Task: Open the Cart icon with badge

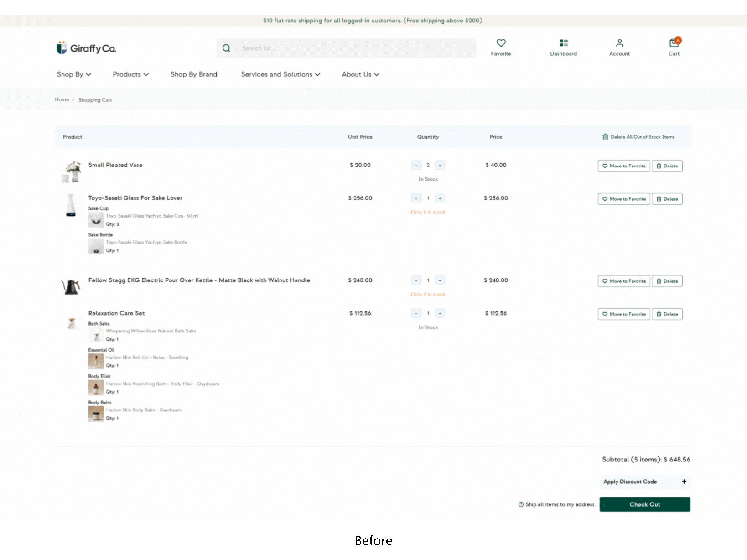Action: (x=674, y=42)
